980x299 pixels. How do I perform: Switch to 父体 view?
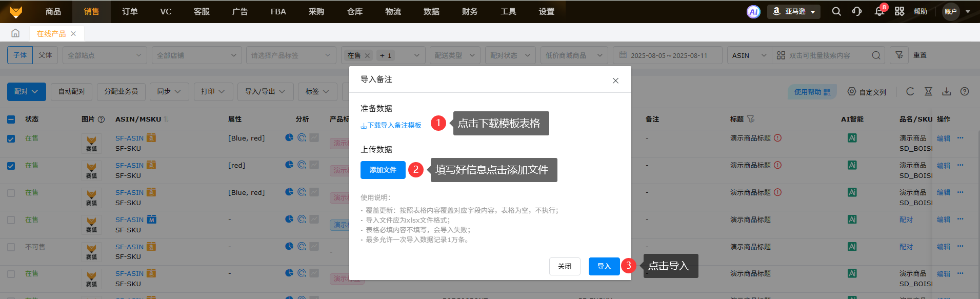(x=45, y=55)
